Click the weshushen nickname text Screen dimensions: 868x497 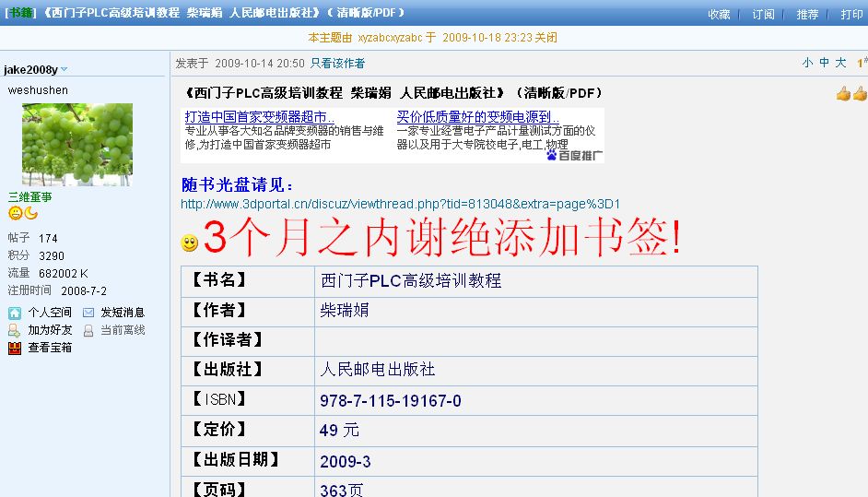38,89
